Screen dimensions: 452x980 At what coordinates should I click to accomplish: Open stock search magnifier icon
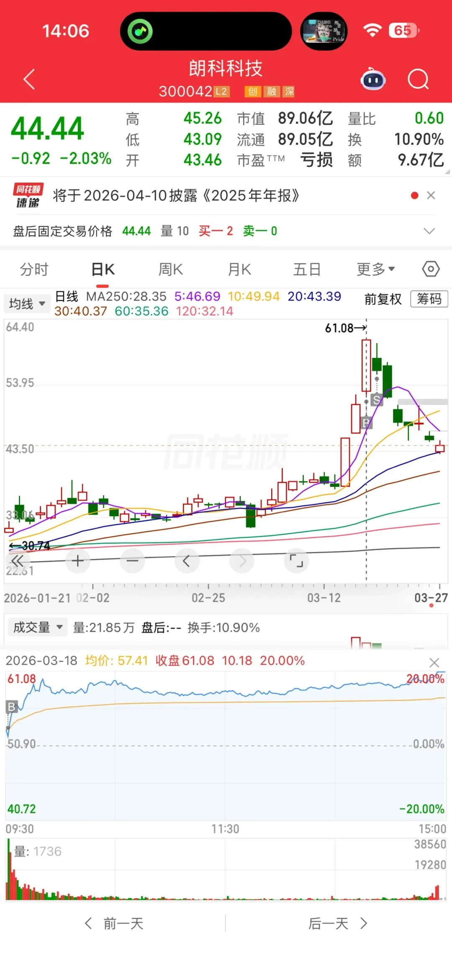[x=418, y=79]
